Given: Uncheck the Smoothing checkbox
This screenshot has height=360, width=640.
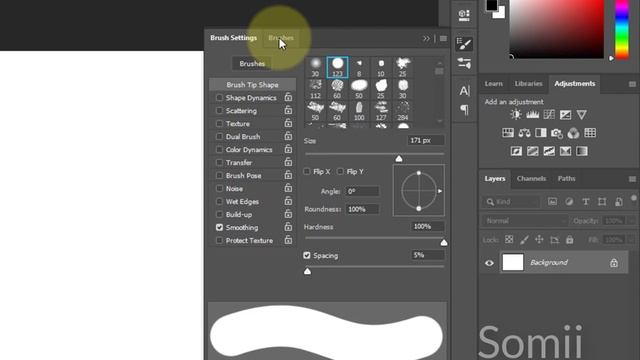Looking at the screenshot, I should point(219,227).
